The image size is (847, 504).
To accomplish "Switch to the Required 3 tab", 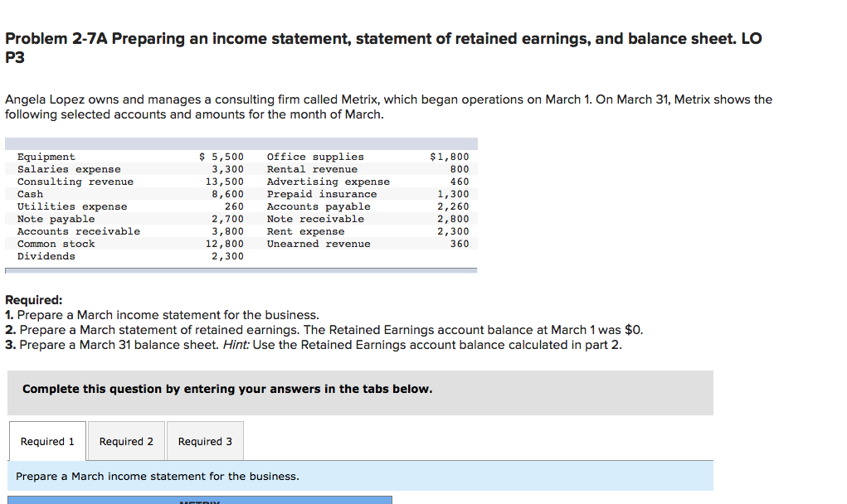I will click(205, 440).
